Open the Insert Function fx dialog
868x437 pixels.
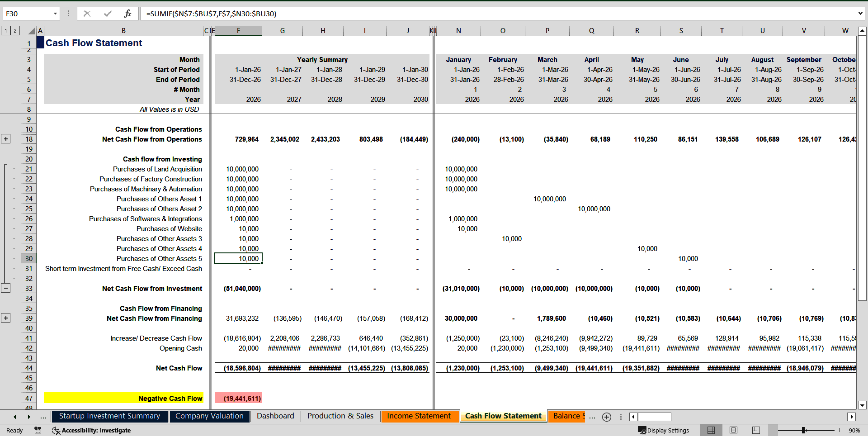pos(127,14)
